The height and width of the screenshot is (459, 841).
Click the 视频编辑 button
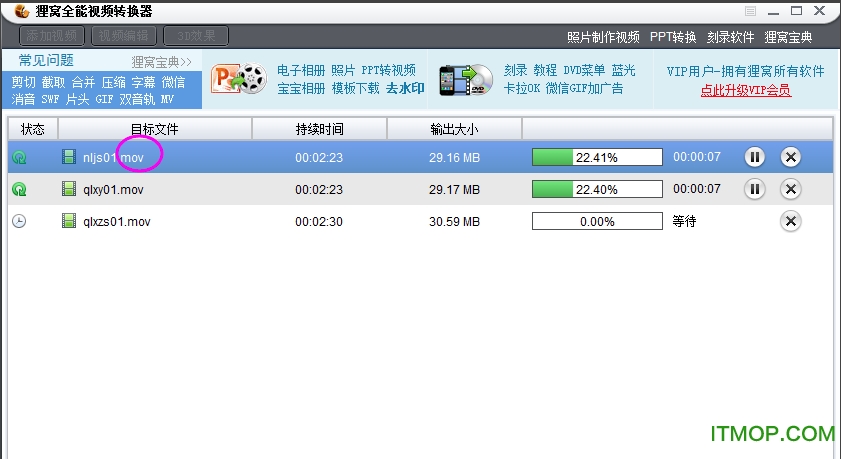124,36
